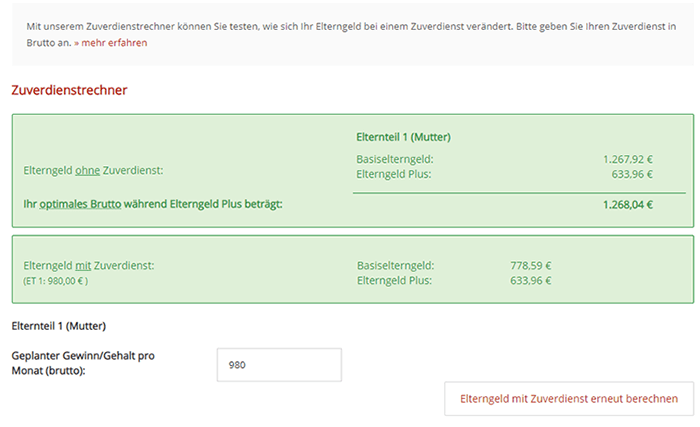This screenshot has width=700, height=427.
Task: Select the 633,96 € amount in the ohne Zuverdienst box
Action: click(x=630, y=173)
